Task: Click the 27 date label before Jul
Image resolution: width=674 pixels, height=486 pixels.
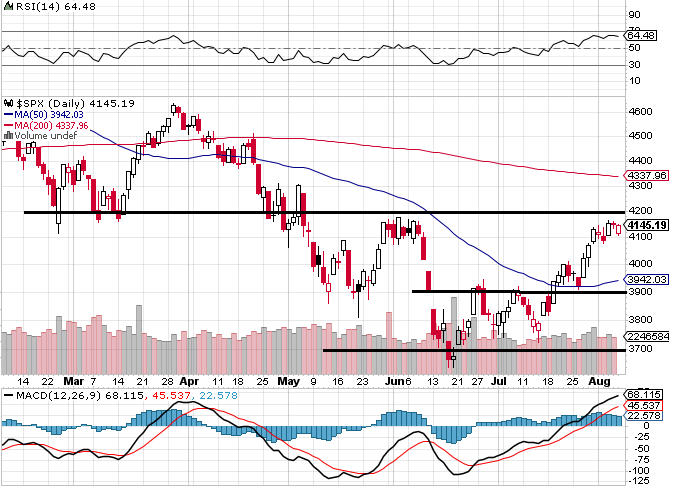Action: [476, 382]
